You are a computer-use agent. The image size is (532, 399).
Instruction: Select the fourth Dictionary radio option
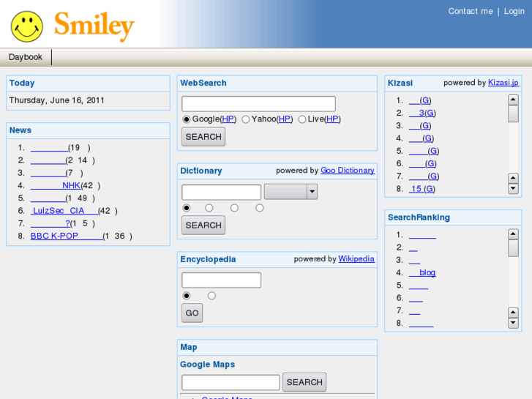[260, 208]
